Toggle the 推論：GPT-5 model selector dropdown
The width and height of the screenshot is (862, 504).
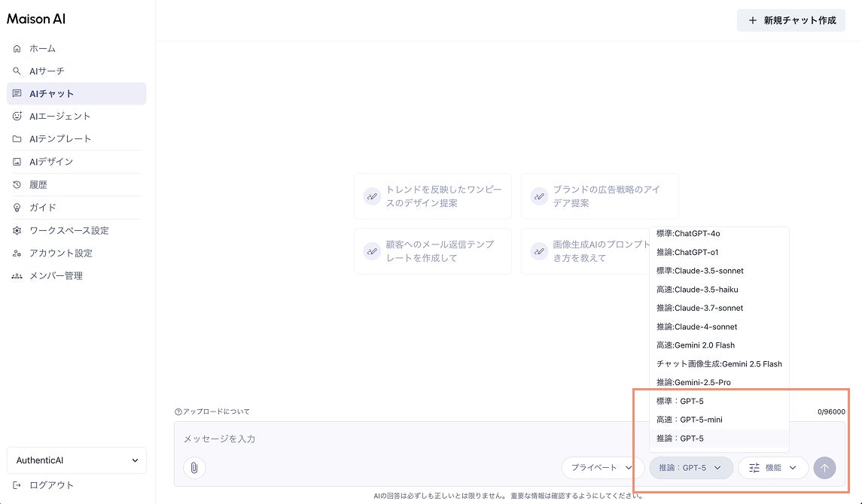point(691,468)
